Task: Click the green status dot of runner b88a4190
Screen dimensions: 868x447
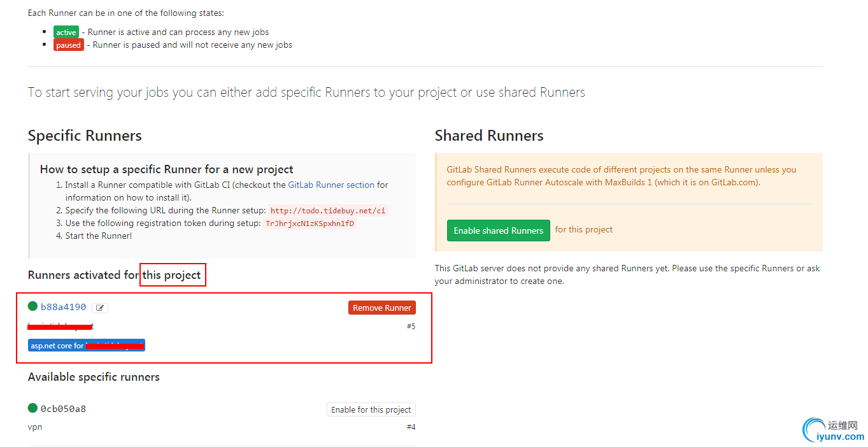Action: pos(33,306)
